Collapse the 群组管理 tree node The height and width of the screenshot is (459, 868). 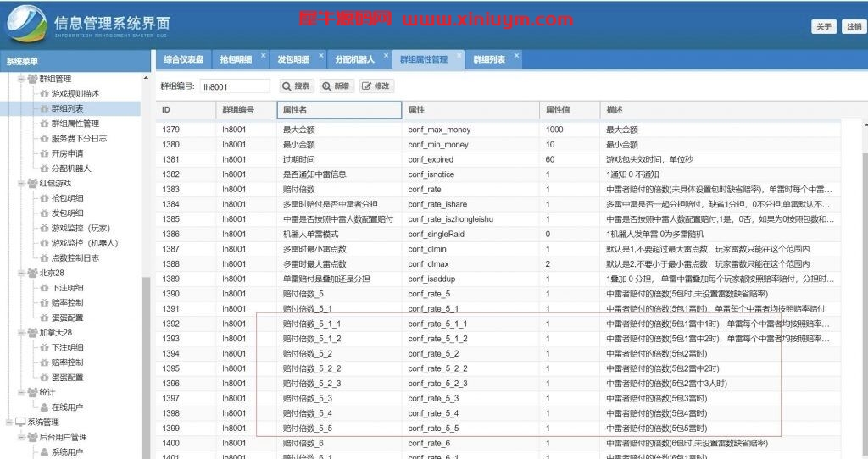click(x=20, y=79)
